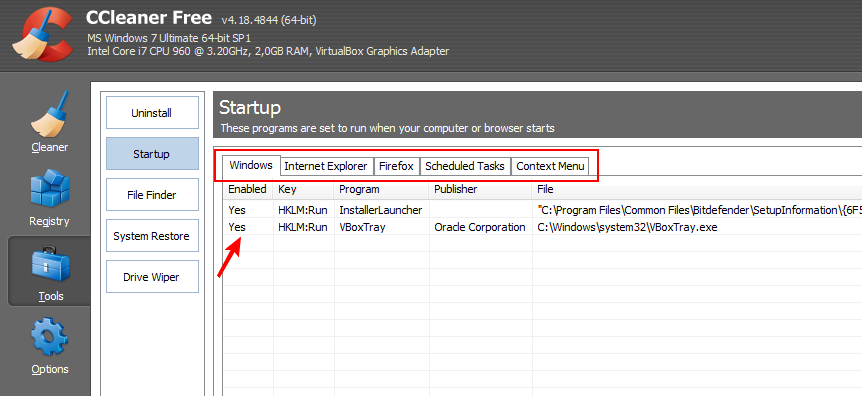Click the C:\Windows\system32\VBoxTray.exe file path

click(x=627, y=227)
